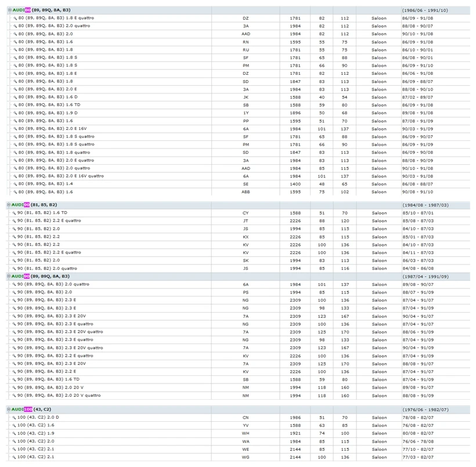Click magnifier icon for 80 2.0 quattro 3A row

tap(15, 26)
